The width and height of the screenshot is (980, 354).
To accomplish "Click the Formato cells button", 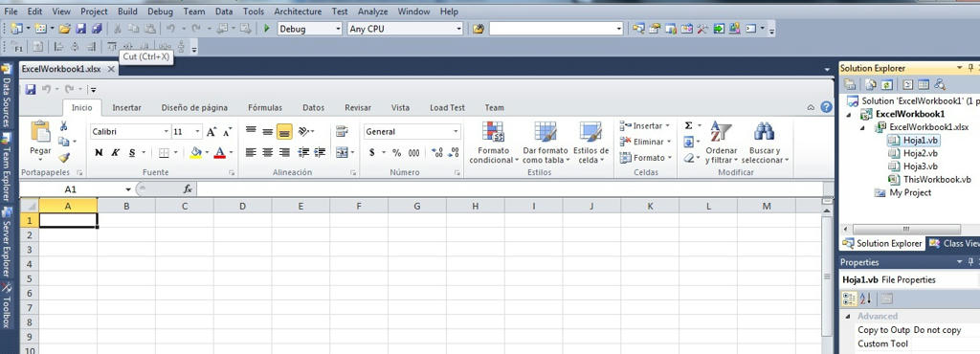I will 645,158.
